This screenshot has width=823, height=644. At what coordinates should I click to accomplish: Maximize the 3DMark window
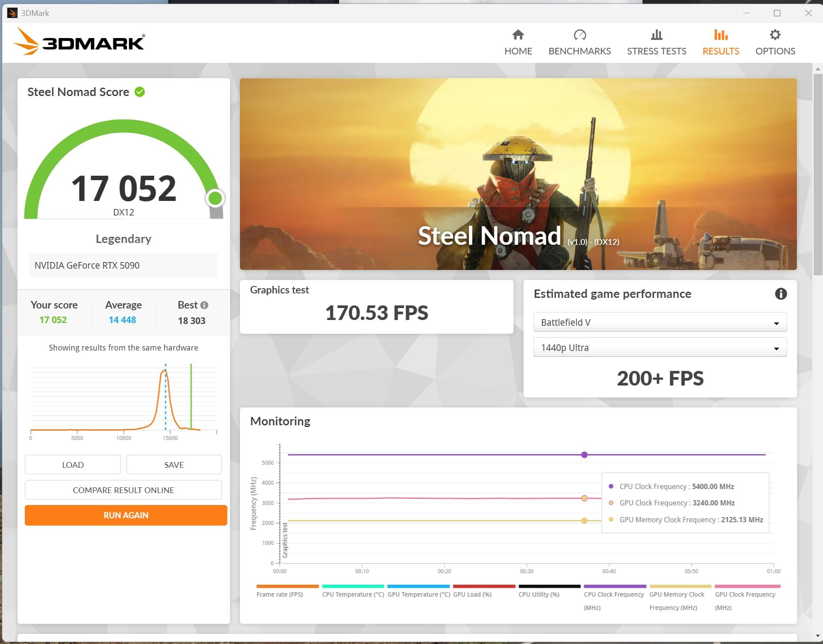point(777,13)
